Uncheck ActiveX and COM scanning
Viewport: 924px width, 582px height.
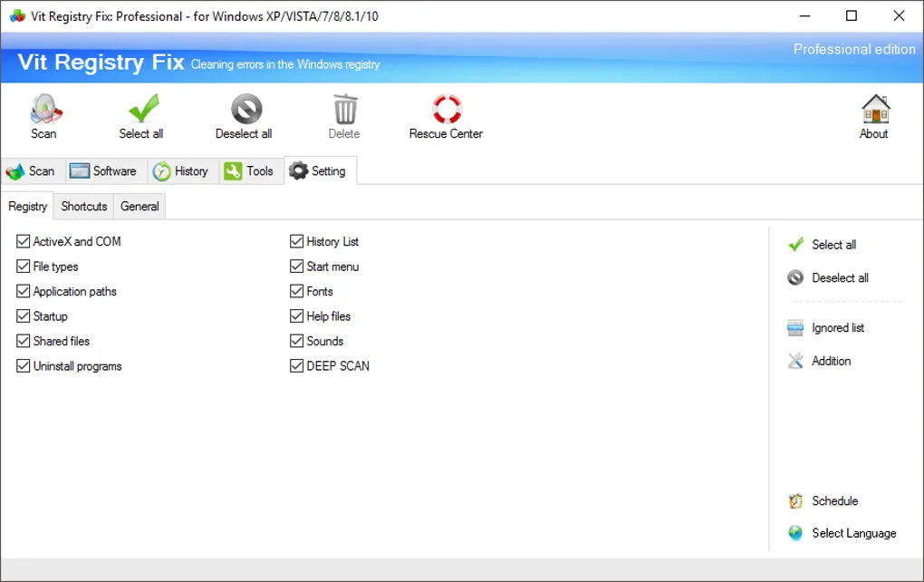(x=23, y=241)
